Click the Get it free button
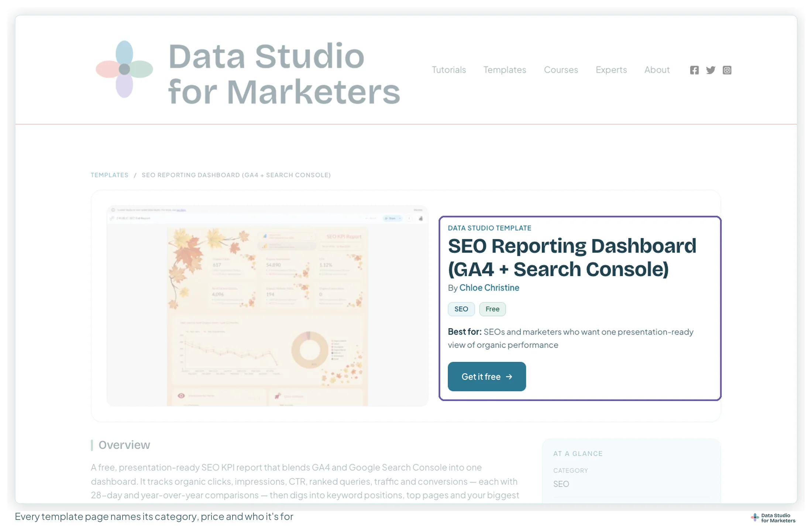 [x=487, y=376]
